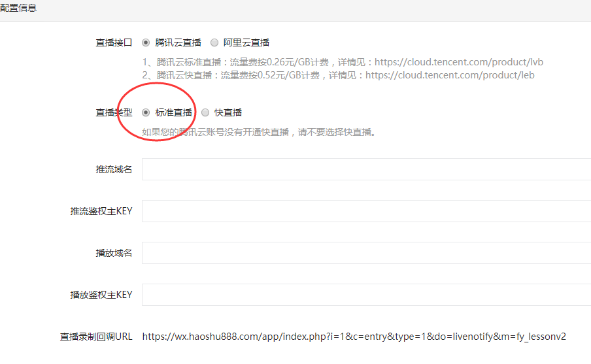Click the 配置信息 section heading

[18, 8]
